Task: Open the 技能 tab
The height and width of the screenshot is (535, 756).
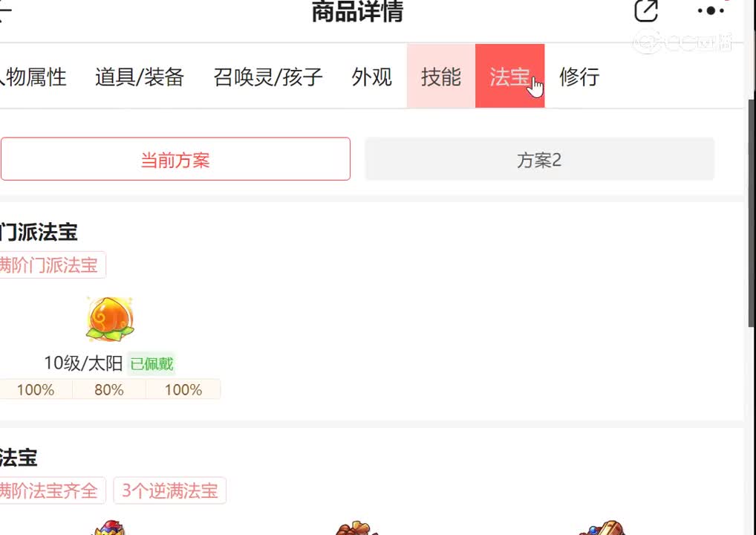Action: pos(440,77)
